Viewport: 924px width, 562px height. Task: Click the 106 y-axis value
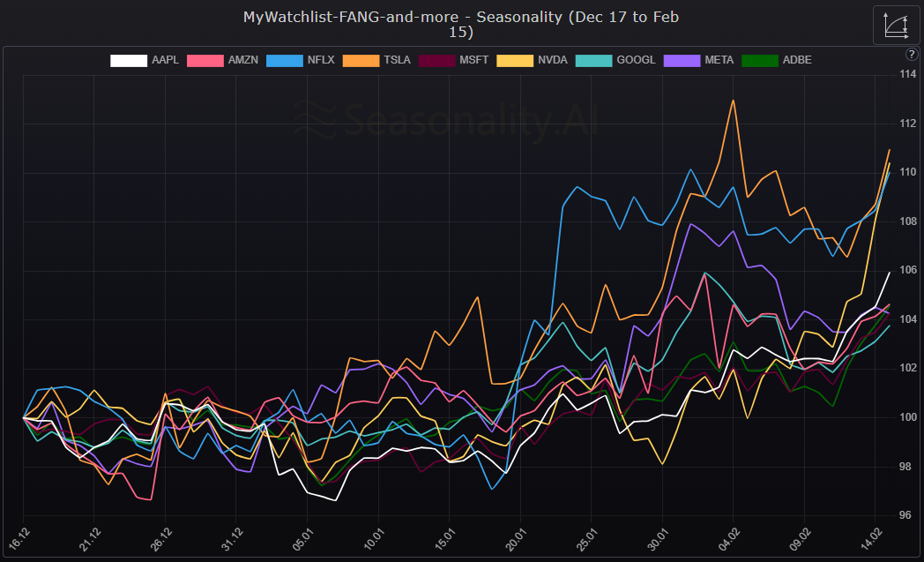(x=908, y=270)
